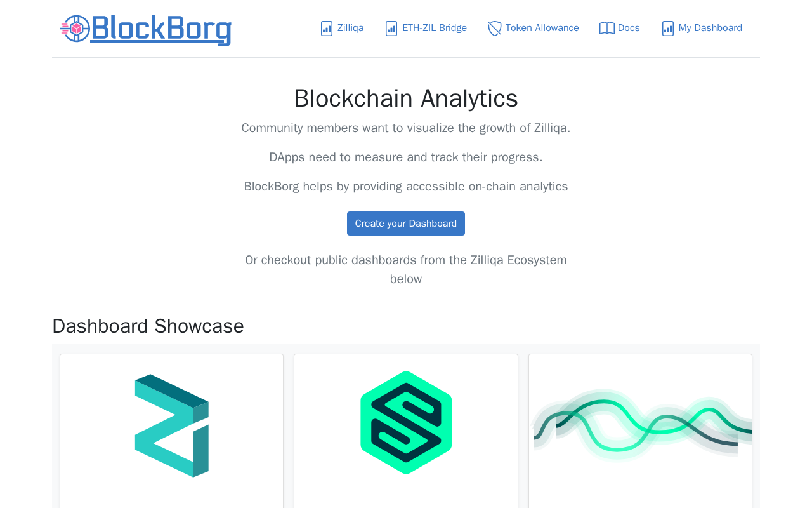Screen dimensions: 812x508
Task: Click the Token Allowance shield icon
Action: [x=495, y=29]
